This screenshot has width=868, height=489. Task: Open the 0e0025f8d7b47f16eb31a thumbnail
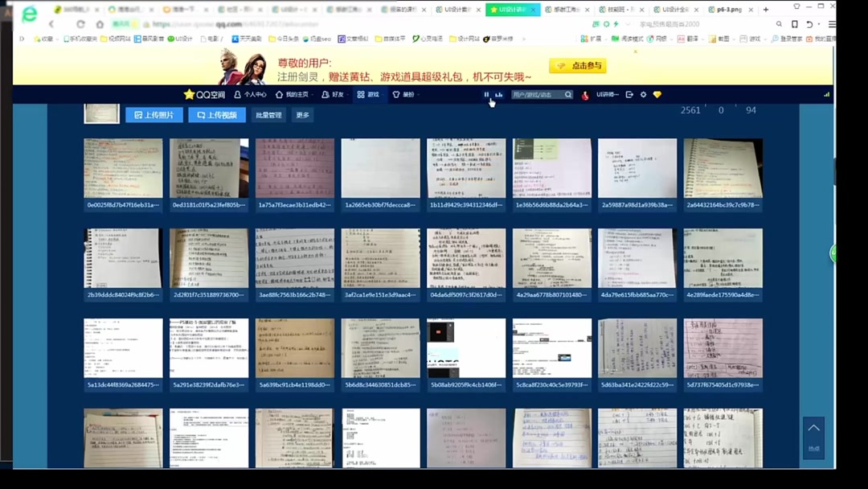pyautogui.click(x=122, y=168)
